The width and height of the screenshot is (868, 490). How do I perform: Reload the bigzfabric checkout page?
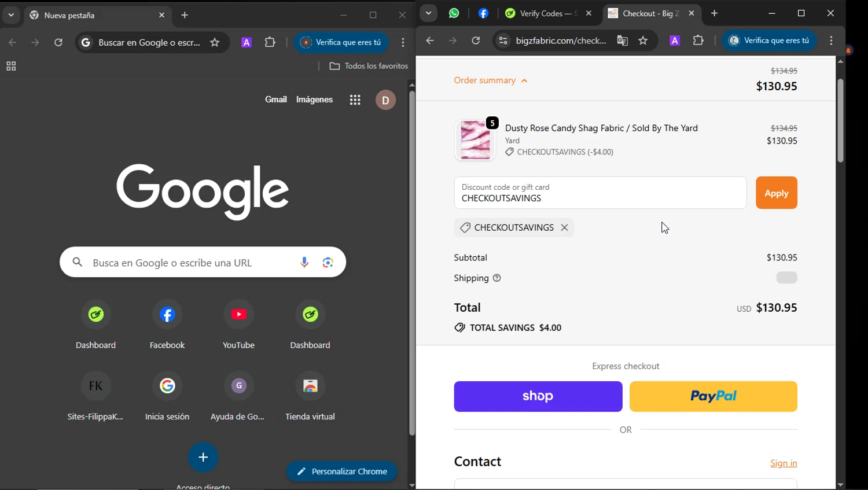point(476,40)
